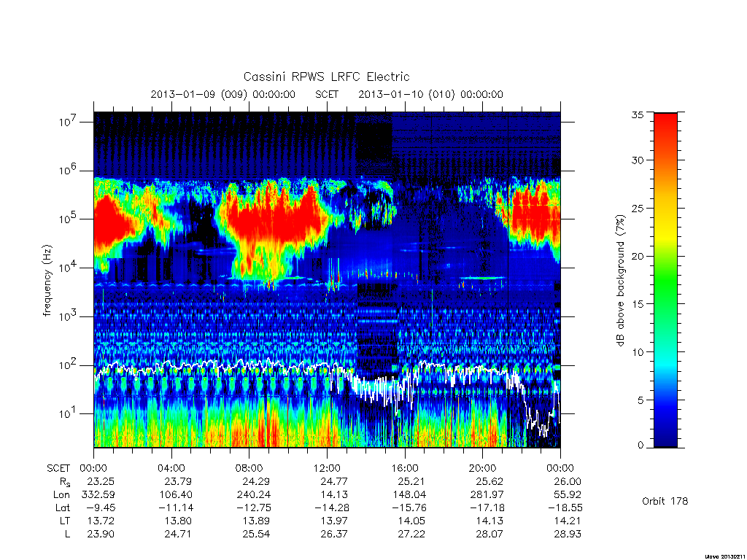Viewport: 747px width, 560px height.
Task: Click the Rs value 24.77
Action: [x=334, y=481]
